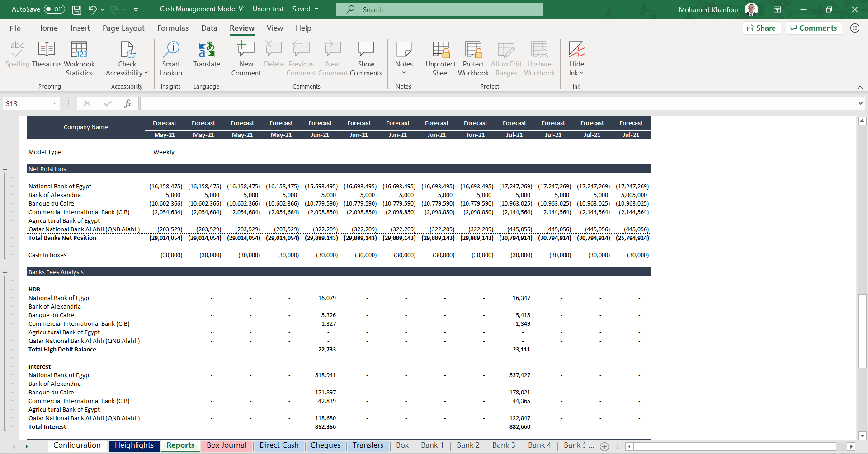Image resolution: width=868 pixels, height=454 pixels.
Task: Go to Next Comment
Action: (333, 59)
